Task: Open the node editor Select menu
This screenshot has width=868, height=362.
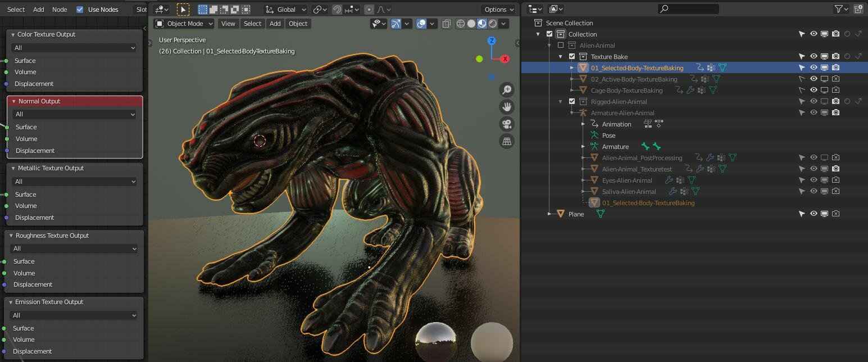Action: pos(16,10)
